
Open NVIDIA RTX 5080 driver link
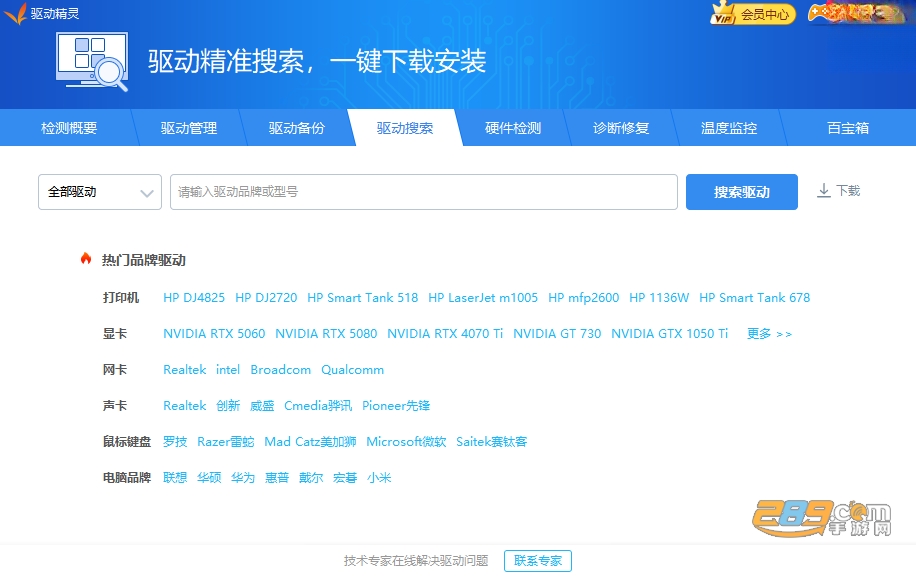click(x=327, y=334)
